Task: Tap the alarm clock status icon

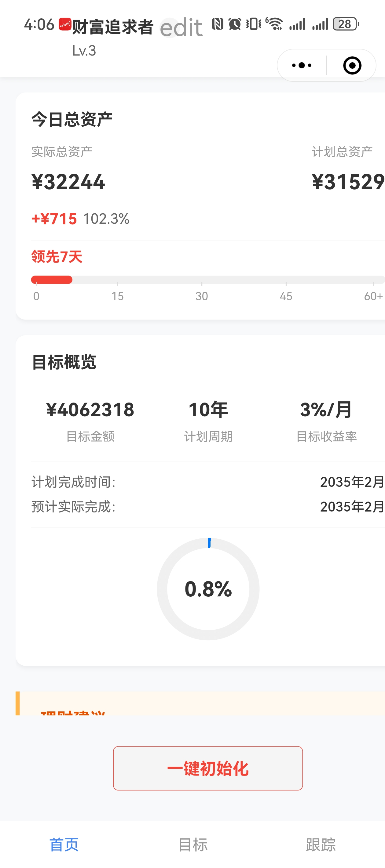Action: click(x=234, y=24)
